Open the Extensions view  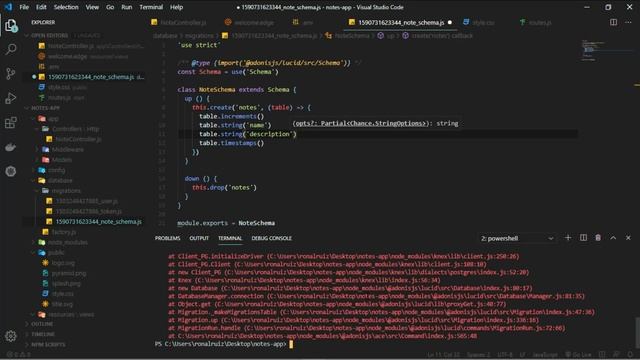[x=11, y=122]
